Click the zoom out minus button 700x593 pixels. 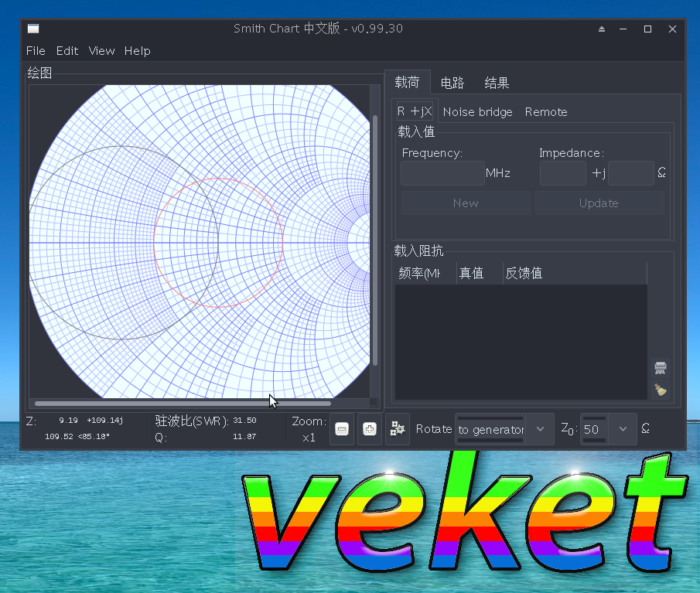coord(342,429)
